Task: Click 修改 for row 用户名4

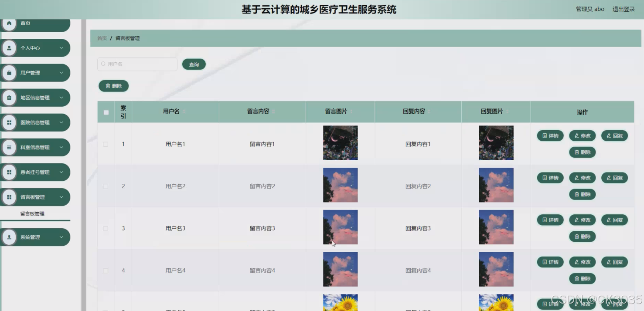Action: pos(583,262)
